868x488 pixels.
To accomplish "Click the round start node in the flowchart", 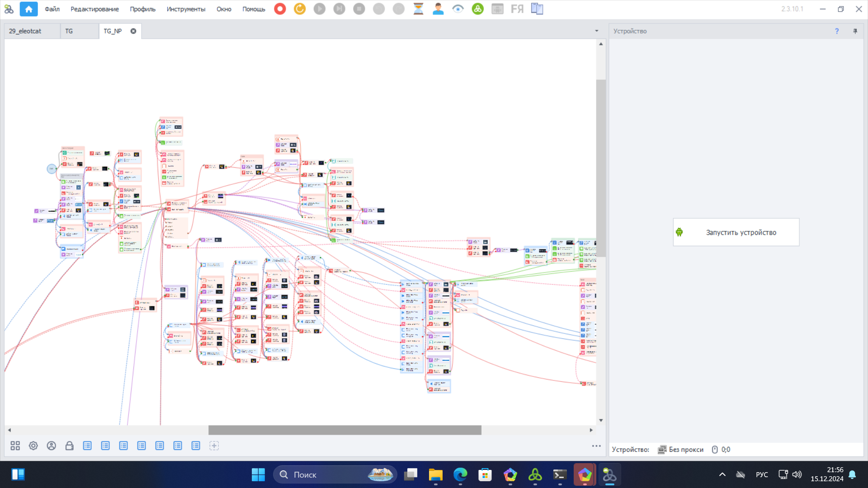I will [x=52, y=169].
